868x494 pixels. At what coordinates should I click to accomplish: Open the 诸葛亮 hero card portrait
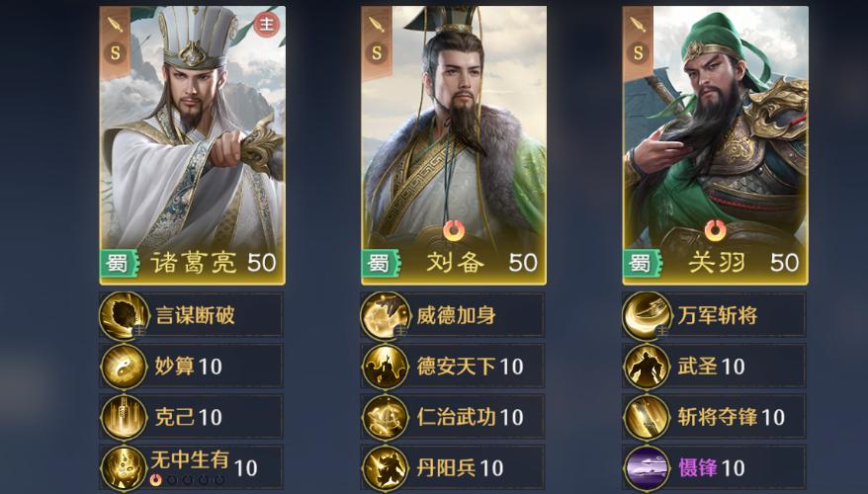(193, 145)
